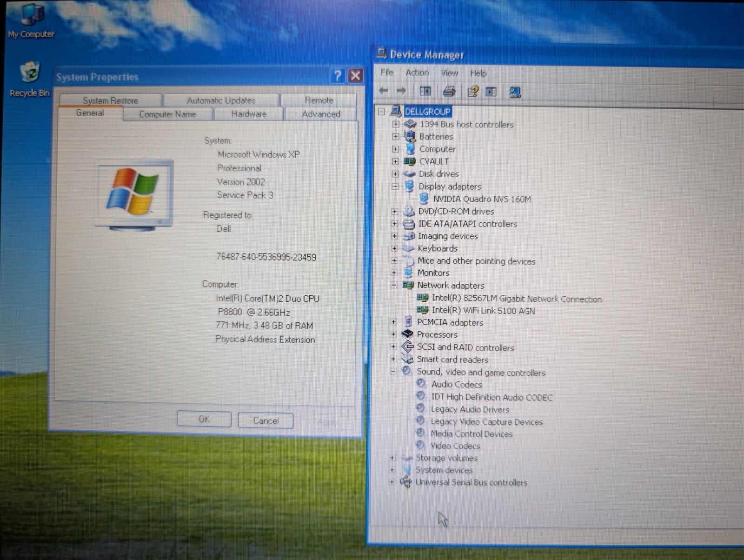744x560 pixels.
Task: Select System devices category
Action: [444, 470]
